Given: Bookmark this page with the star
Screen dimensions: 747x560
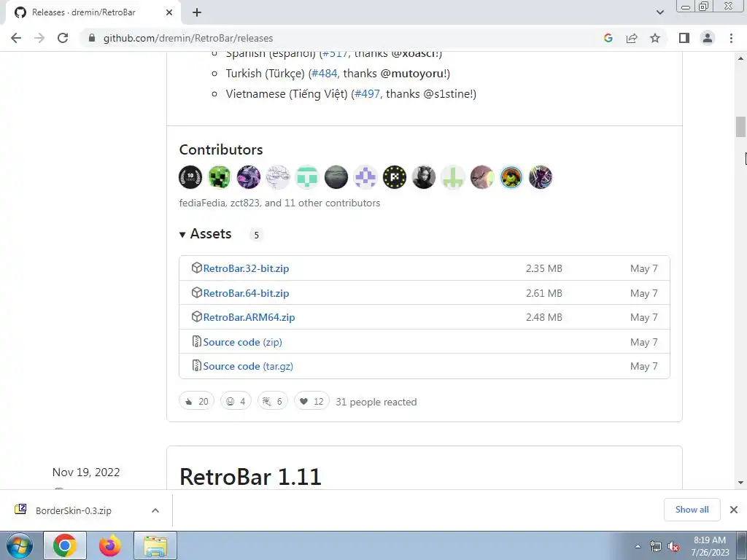Looking at the screenshot, I should pos(655,38).
